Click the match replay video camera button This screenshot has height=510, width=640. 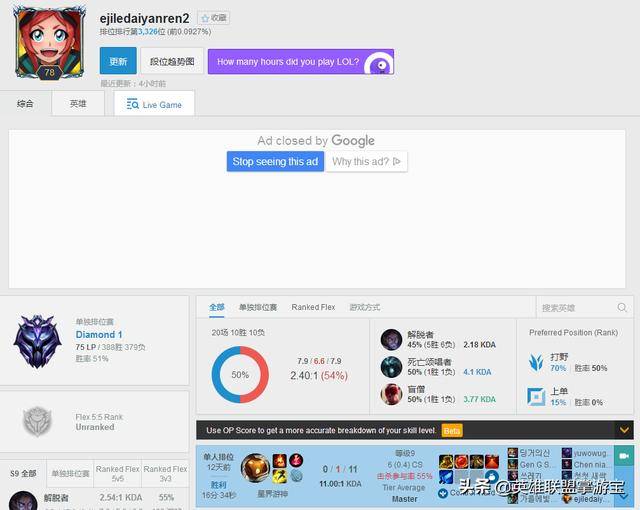click(624, 456)
